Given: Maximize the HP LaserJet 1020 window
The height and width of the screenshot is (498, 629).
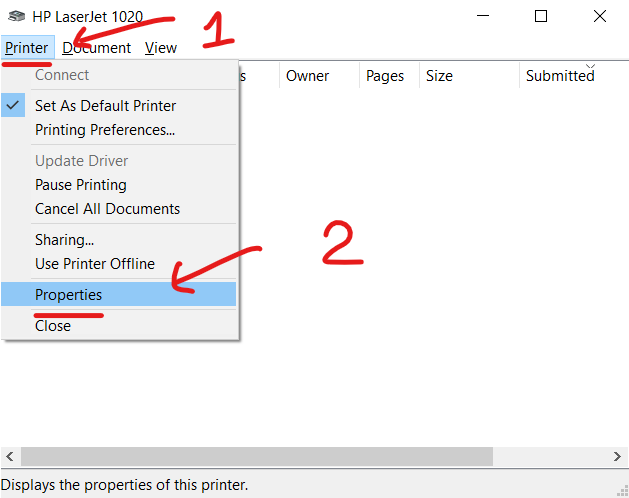Looking at the screenshot, I should pyautogui.click(x=541, y=17).
